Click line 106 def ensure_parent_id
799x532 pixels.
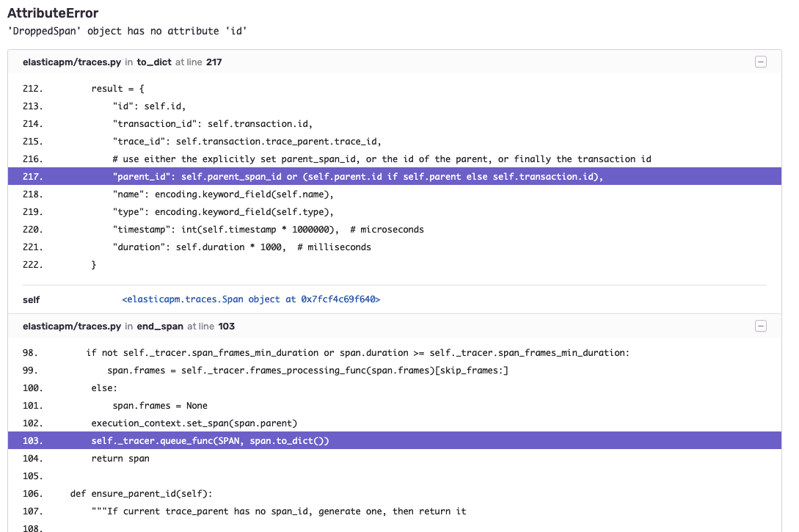[x=141, y=493]
